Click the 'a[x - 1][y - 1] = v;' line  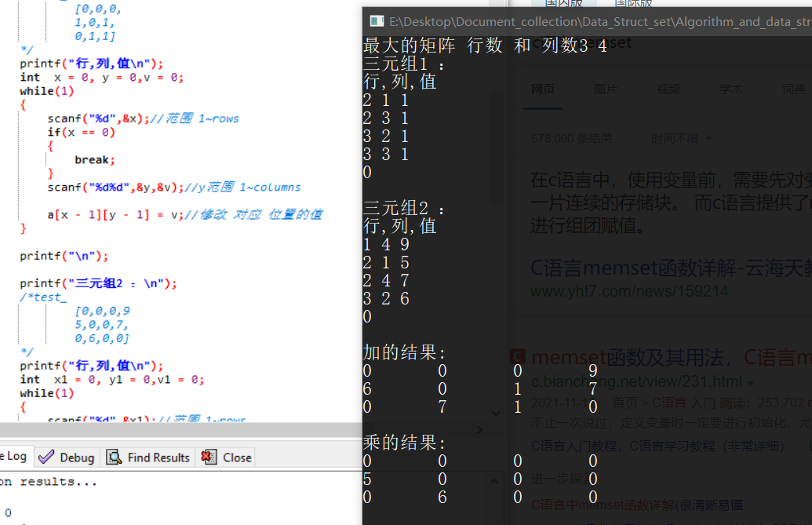click(x=115, y=214)
